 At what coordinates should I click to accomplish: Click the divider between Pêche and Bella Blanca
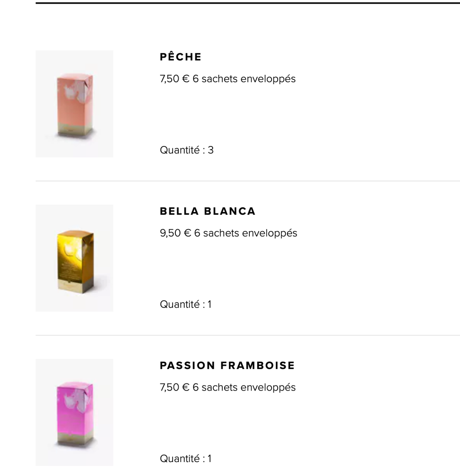(x=247, y=181)
